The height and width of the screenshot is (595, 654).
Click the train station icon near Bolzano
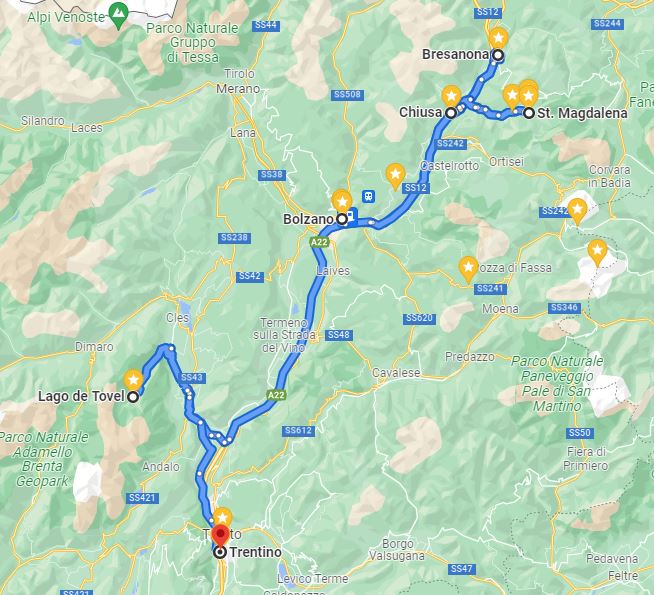tap(368, 196)
